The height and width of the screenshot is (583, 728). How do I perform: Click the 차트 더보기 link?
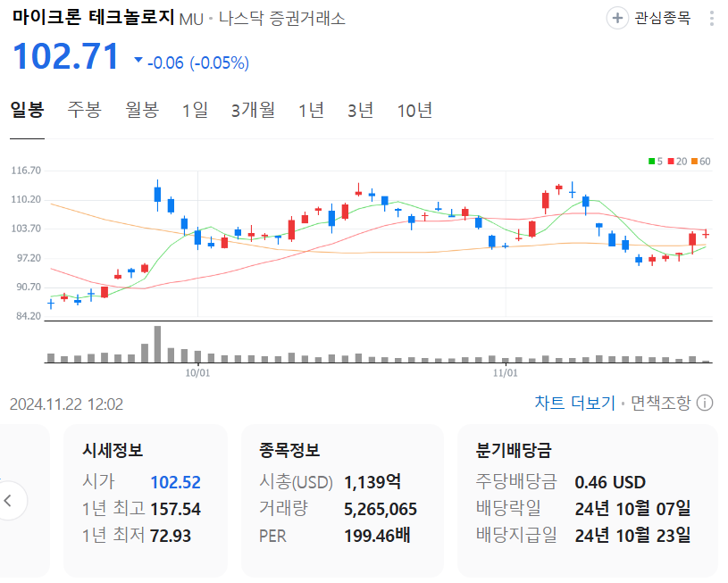coord(574,403)
